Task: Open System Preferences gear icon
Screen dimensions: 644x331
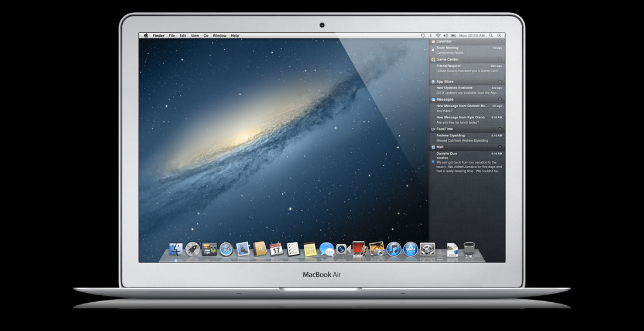Action: tap(427, 249)
